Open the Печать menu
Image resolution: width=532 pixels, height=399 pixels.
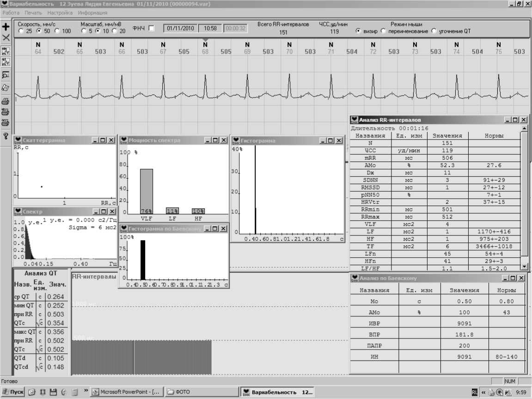[x=33, y=13]
